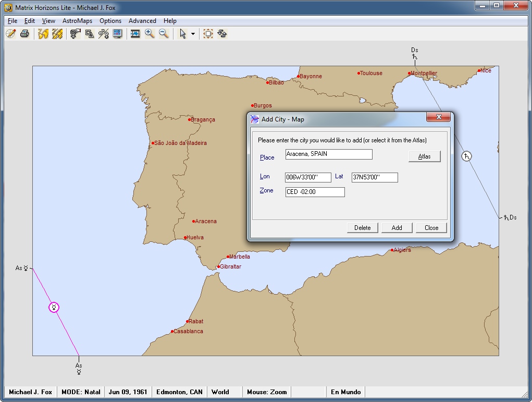Click the printer icon in toolbar
The image size is (532, 402).
(24, 33)
